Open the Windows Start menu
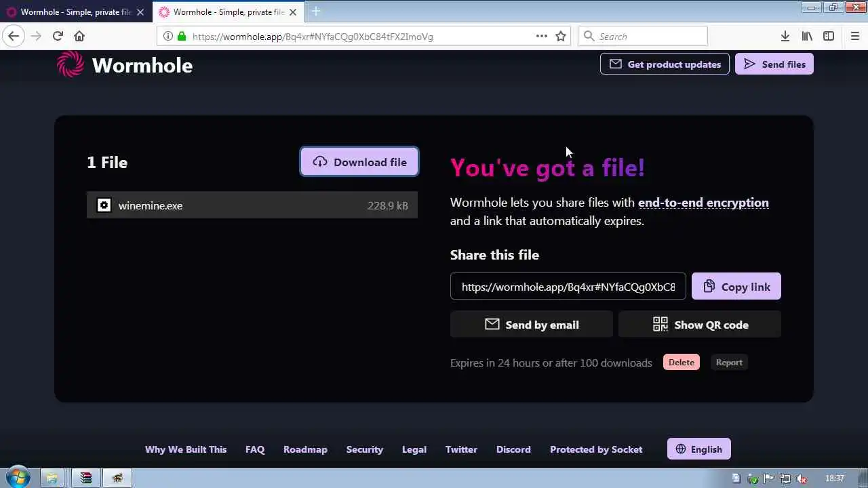This screenshot has height=488, width=868. coord(18,478)
